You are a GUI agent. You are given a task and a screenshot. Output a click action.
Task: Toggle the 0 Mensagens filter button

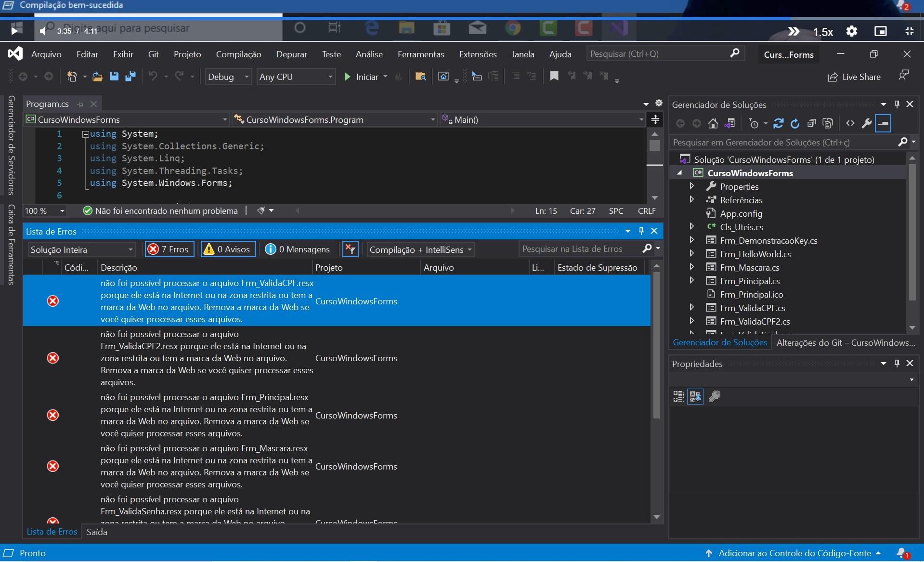pyautogui.click(x=298, y=249)
